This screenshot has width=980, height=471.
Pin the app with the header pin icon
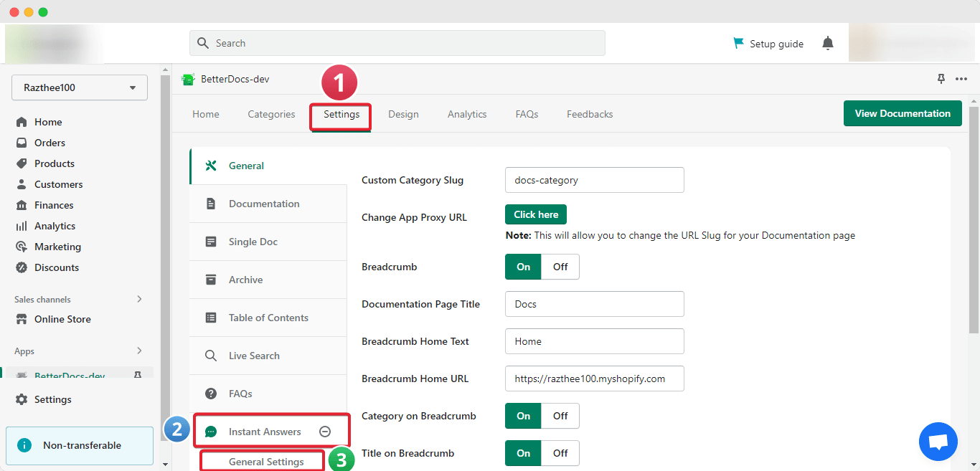coord(941,79)
